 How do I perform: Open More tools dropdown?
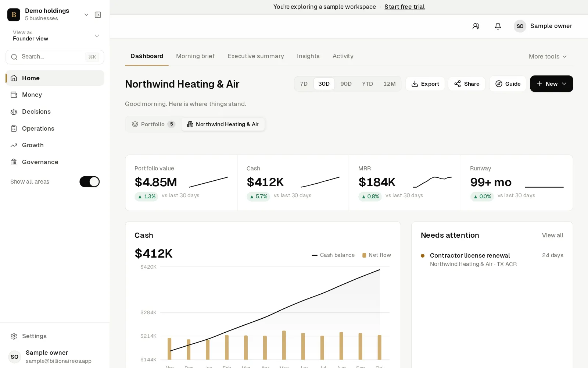click(548, 56)
